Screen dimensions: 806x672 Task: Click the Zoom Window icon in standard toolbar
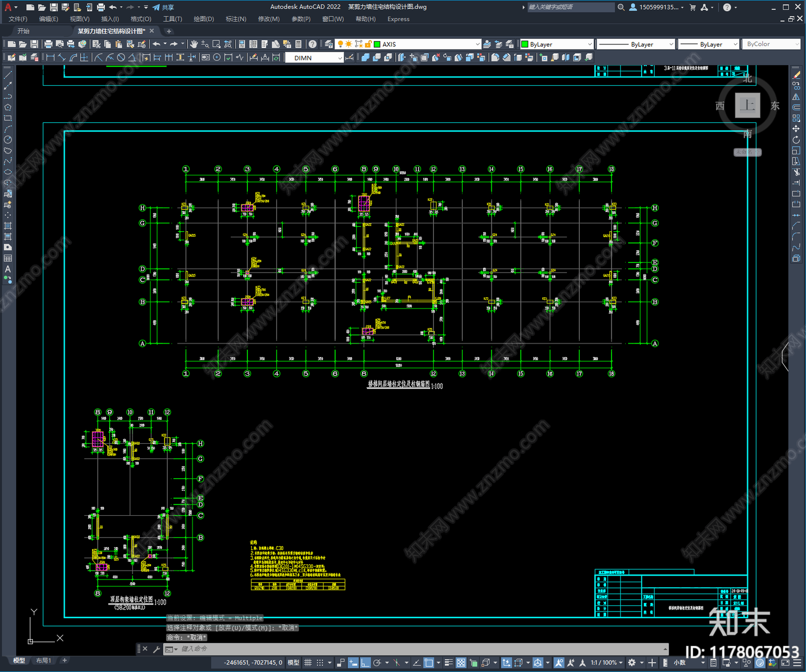point(217,44)
